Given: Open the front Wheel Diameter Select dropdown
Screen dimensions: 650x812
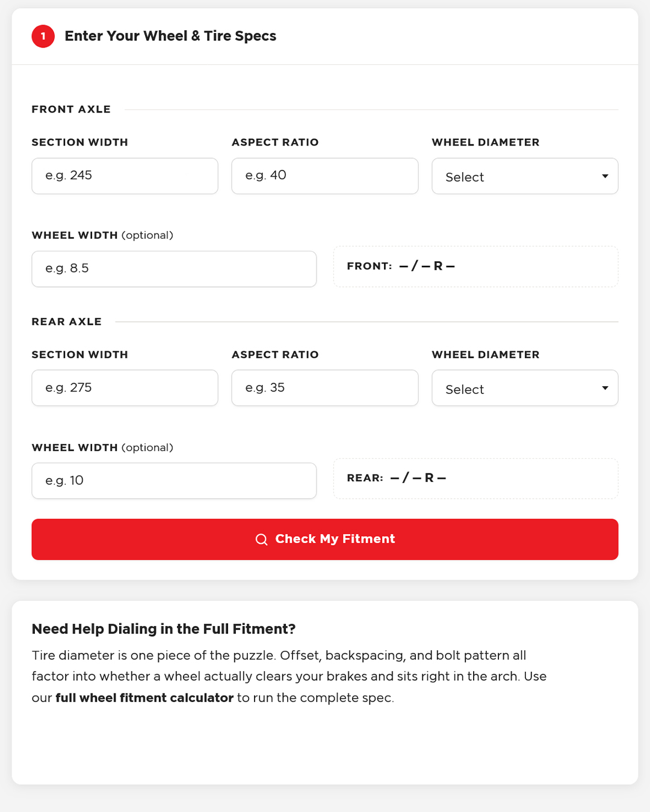Looking at the screenshot, I should click(524, 176).
